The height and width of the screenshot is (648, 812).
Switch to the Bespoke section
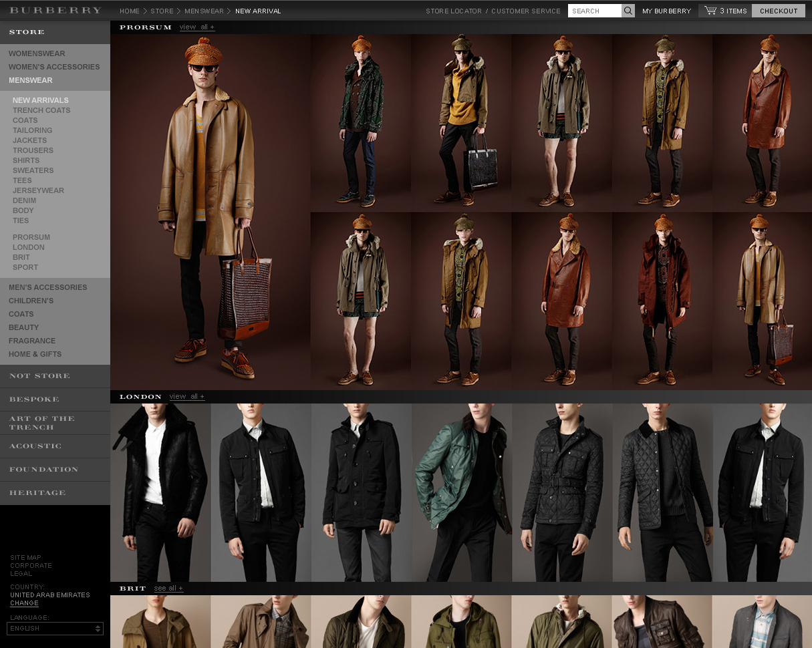[34, 399]
